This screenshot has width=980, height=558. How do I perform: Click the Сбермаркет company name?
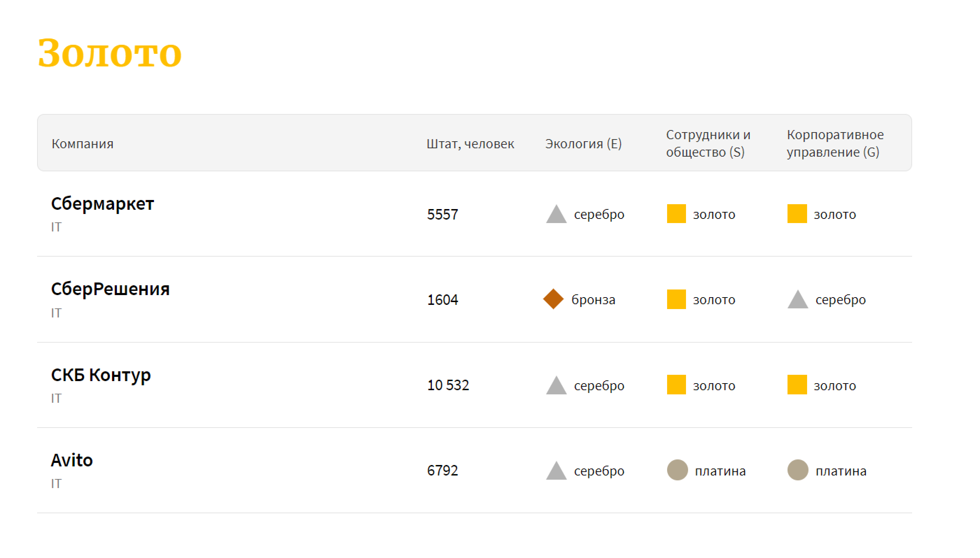click(x=103, y=203)
